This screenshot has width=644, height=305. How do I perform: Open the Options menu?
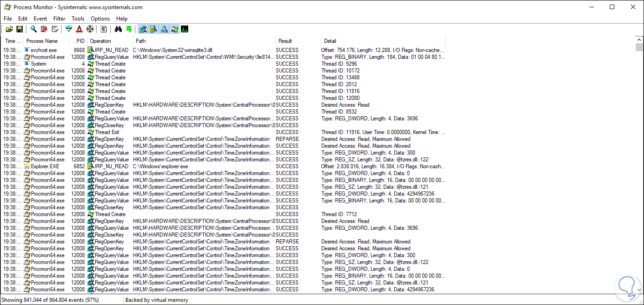coord(100,19)
